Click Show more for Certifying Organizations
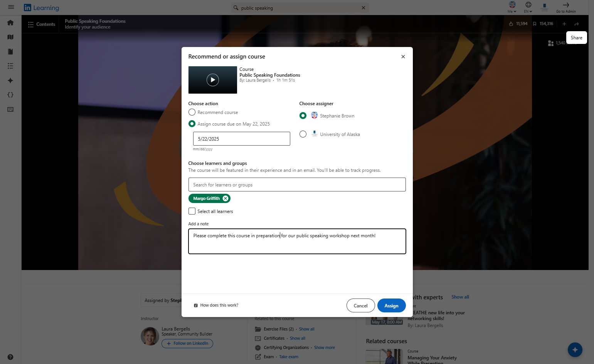 click(325, 347)
